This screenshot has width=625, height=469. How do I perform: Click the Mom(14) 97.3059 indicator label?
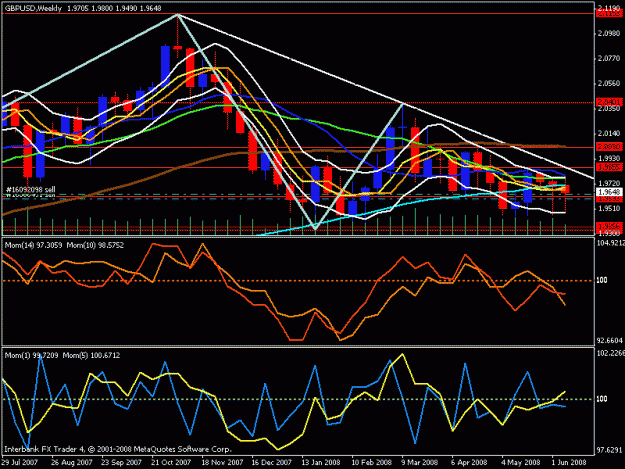coord(33,245)
